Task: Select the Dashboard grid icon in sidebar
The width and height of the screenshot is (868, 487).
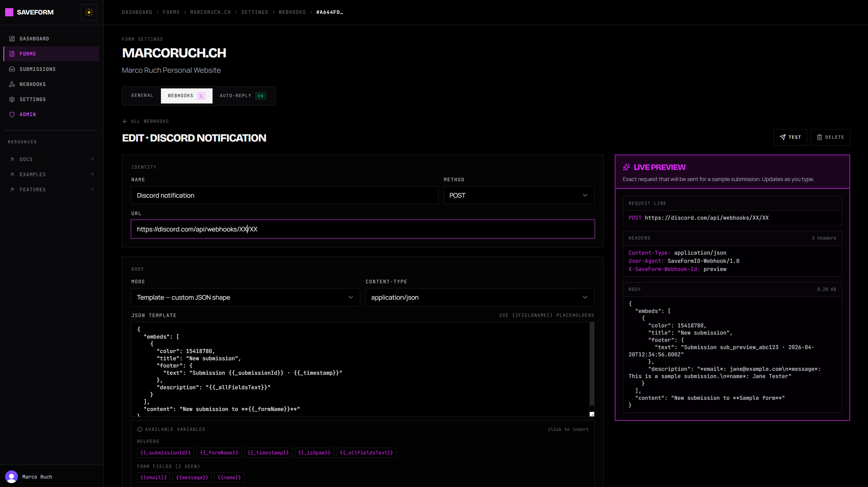Action: (x=12, y=38)
